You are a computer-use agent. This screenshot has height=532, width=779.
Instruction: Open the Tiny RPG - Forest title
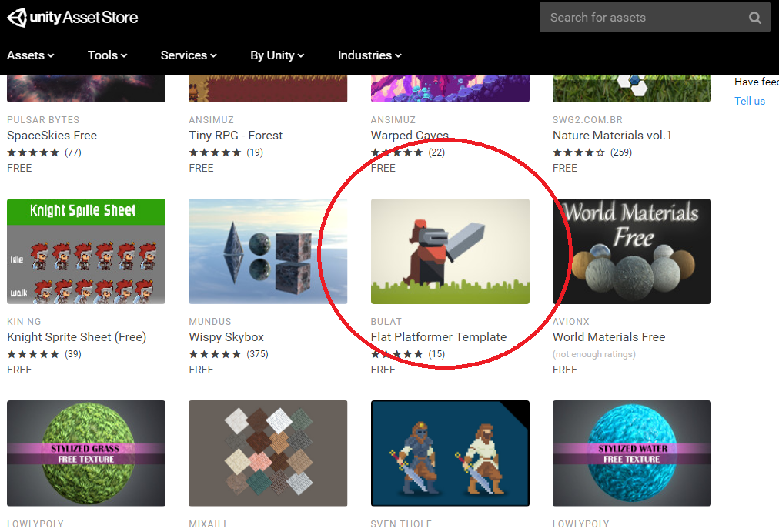(x=236, y=135)
